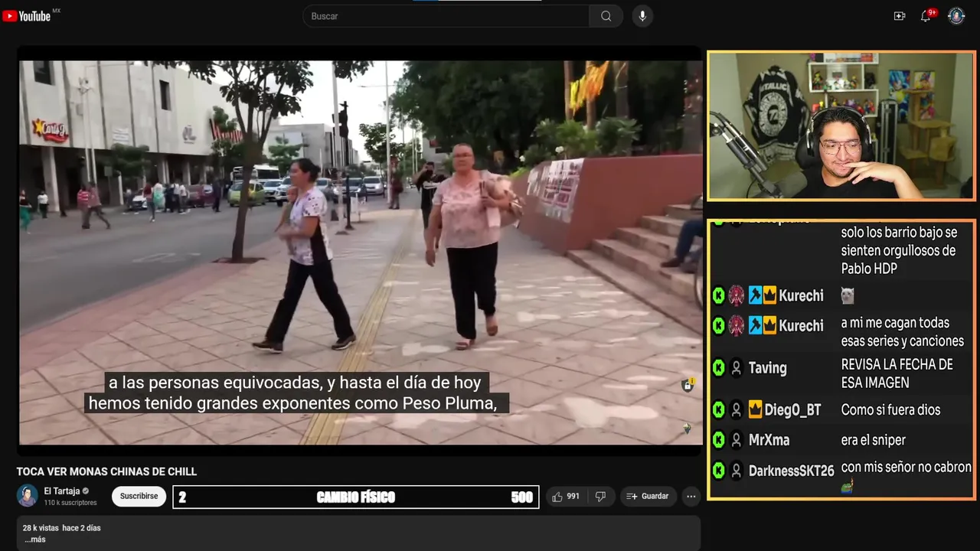Viewport: 980px width, 551px height.
Task: Click the chat message 'Como si fuera dios'
Action: click(x=890, y=410)
